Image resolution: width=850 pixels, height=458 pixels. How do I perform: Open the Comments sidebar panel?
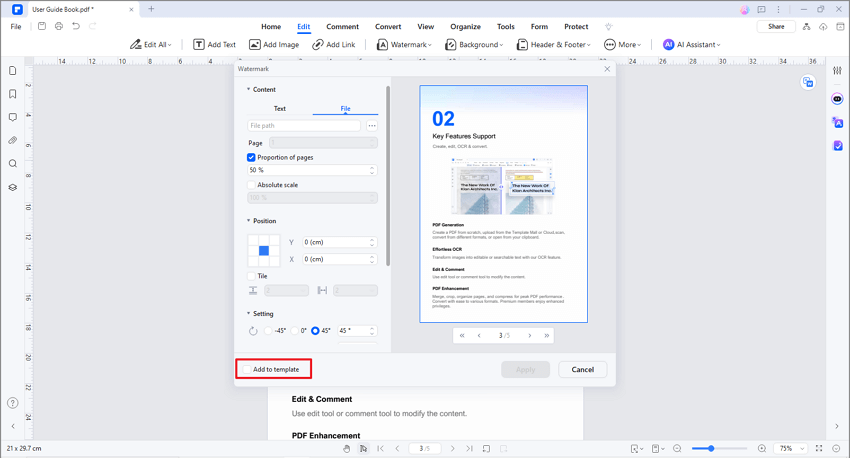pos(12,117)
